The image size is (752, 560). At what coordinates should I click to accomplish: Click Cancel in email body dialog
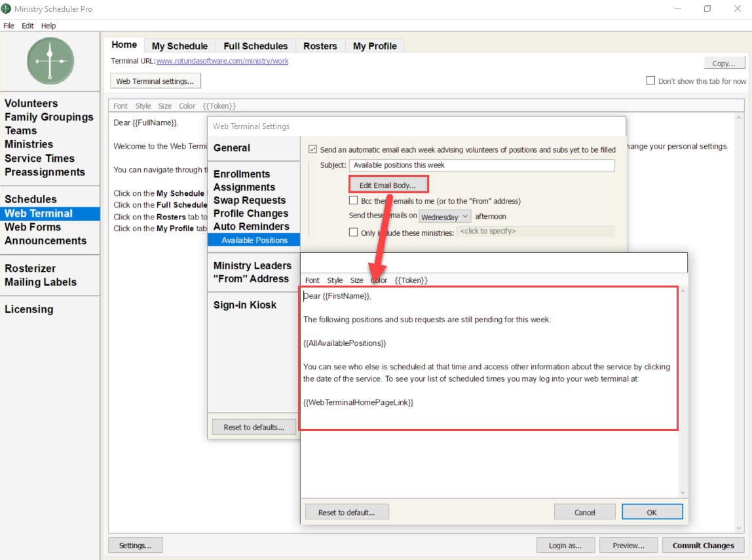coord(584,512)
